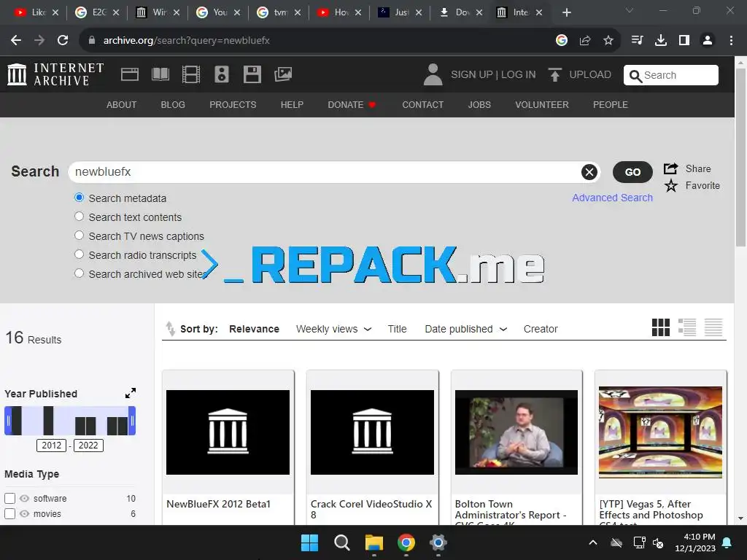
Task: Open the Chrome downloads icon
Action: (x=661, y=41)
